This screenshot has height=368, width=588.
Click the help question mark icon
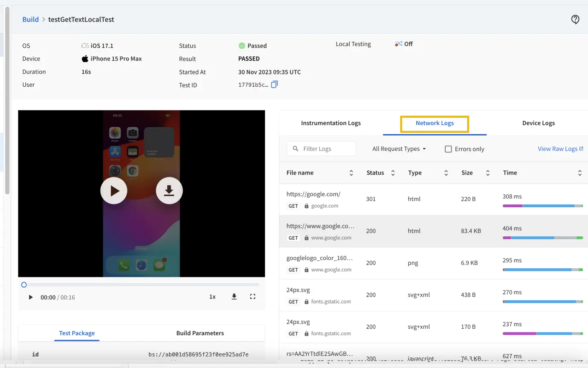click(x=575, y=19)
